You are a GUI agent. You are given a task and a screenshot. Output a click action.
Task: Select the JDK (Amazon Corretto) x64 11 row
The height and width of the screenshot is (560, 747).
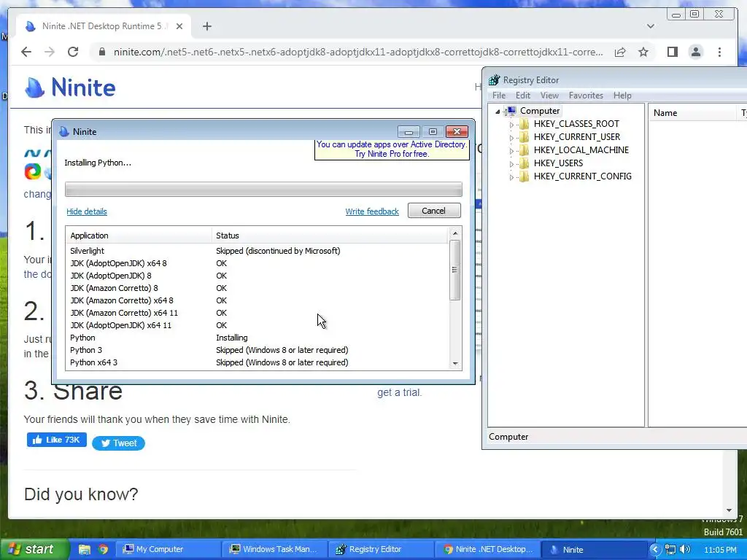(258, 313)
